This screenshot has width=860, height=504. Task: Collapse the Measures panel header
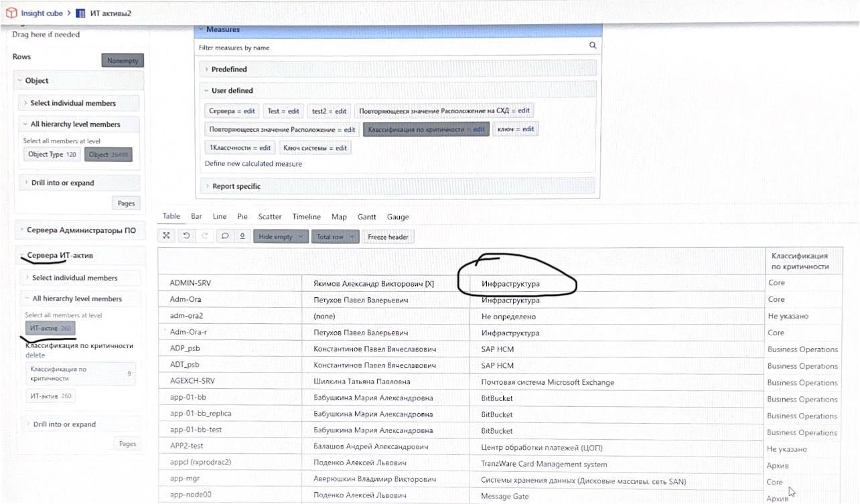click(x=399, y=29)
